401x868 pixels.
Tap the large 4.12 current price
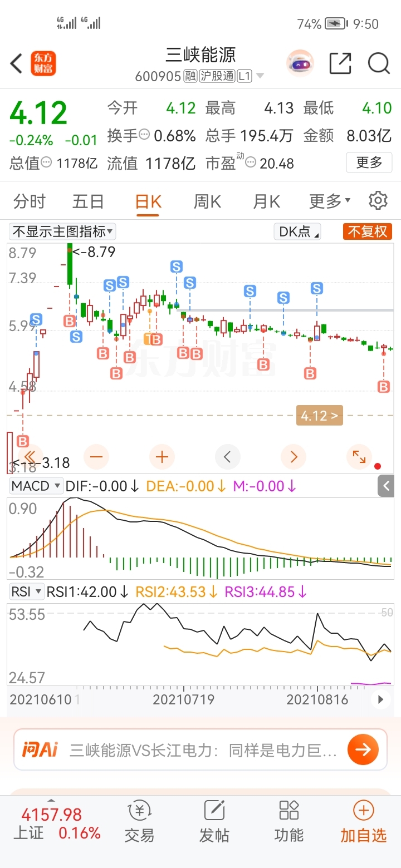tap(38, 113)
